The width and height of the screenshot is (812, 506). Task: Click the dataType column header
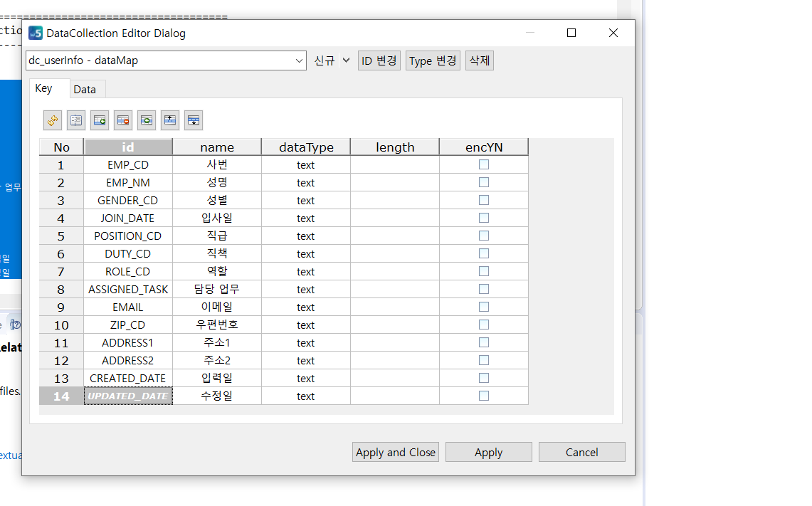point(306,147)
